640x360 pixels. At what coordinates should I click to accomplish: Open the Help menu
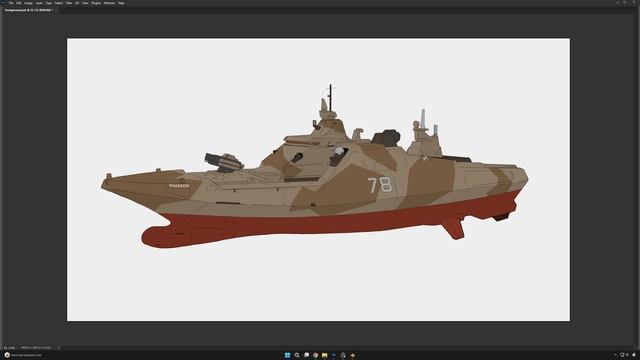121,3
